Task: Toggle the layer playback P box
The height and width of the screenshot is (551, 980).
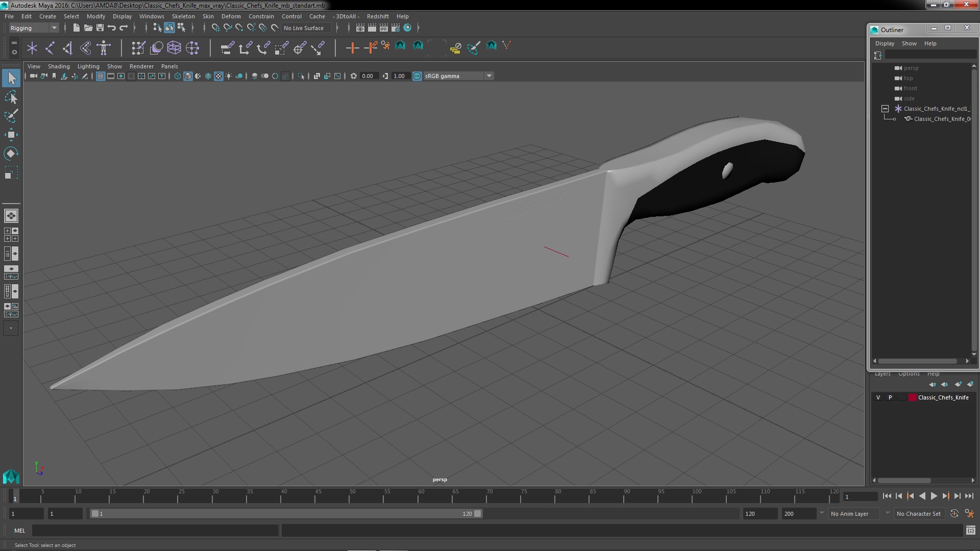Action: [x=890, y=397]
